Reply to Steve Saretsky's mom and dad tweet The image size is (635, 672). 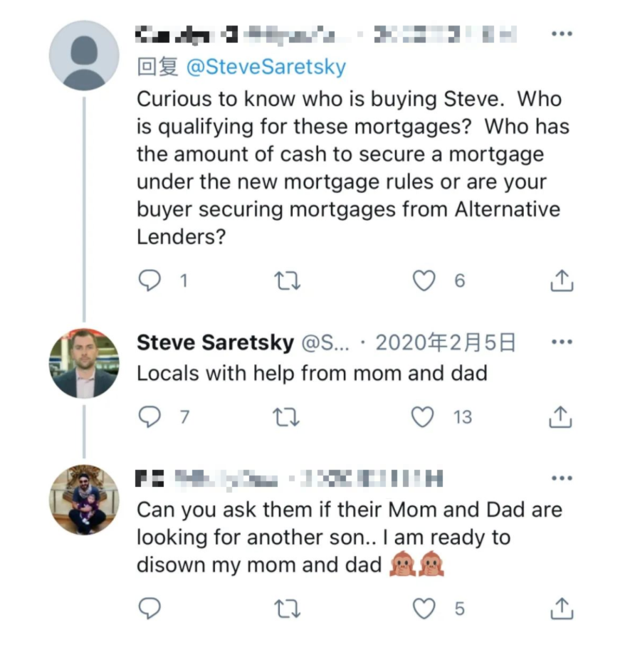149,417
